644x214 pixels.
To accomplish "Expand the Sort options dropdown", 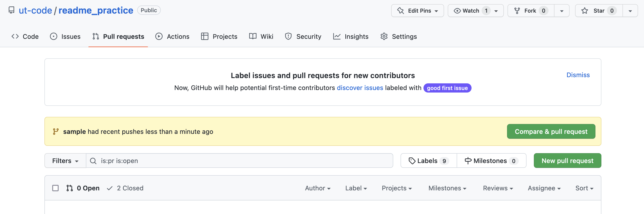I will (584, 188).
